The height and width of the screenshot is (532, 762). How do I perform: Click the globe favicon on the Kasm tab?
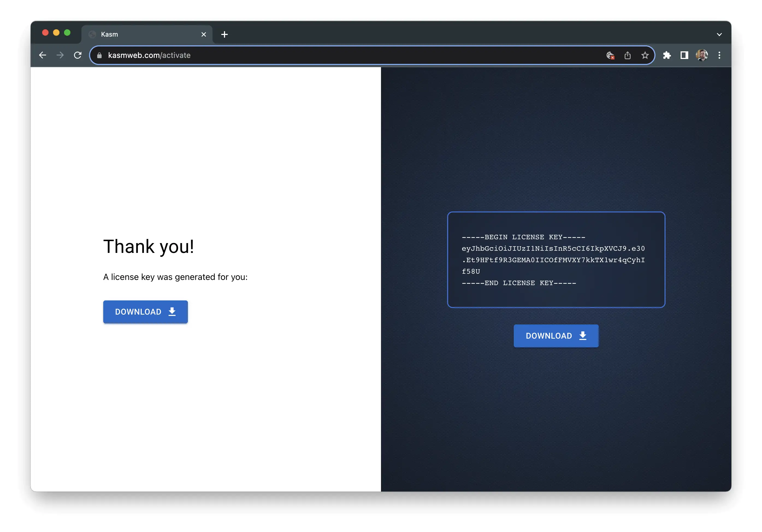(x=92, y=34)
